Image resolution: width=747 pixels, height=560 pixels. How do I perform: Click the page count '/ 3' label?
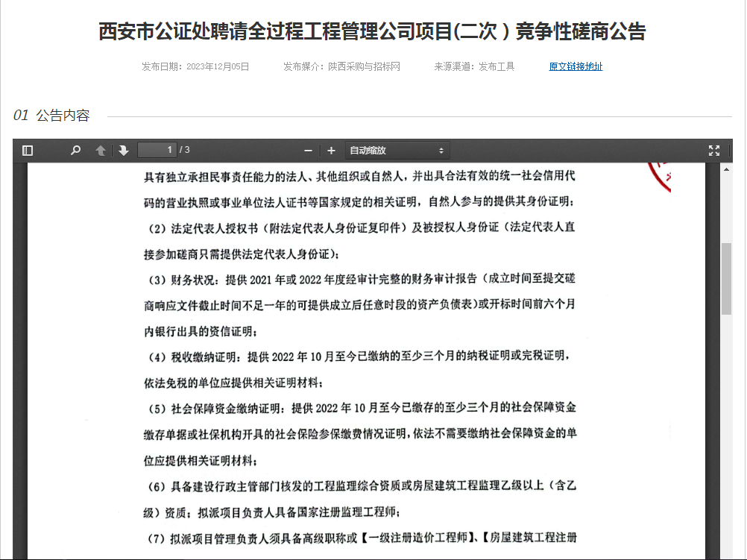185,150
